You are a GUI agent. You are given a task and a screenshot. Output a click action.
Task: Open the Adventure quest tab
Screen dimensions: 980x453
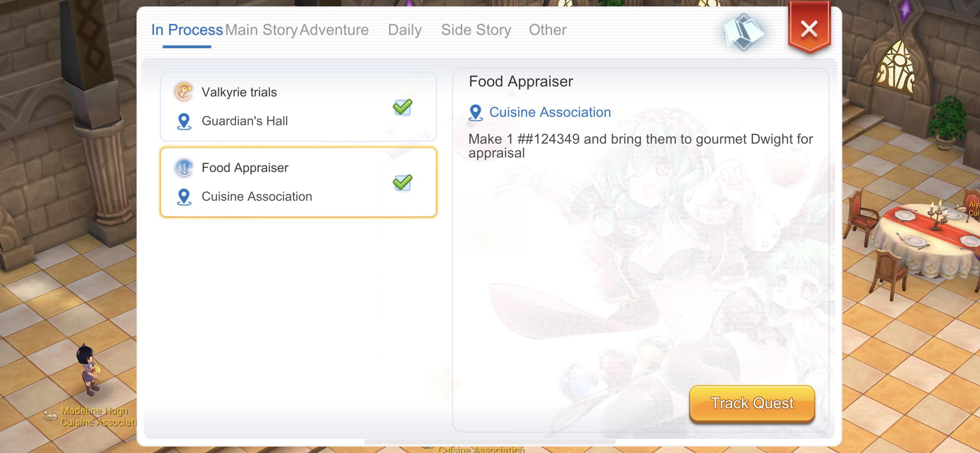333,30
